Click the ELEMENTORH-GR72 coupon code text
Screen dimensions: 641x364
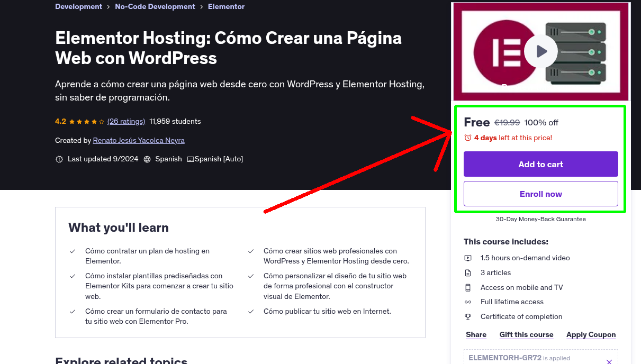[x=505, y=358]
